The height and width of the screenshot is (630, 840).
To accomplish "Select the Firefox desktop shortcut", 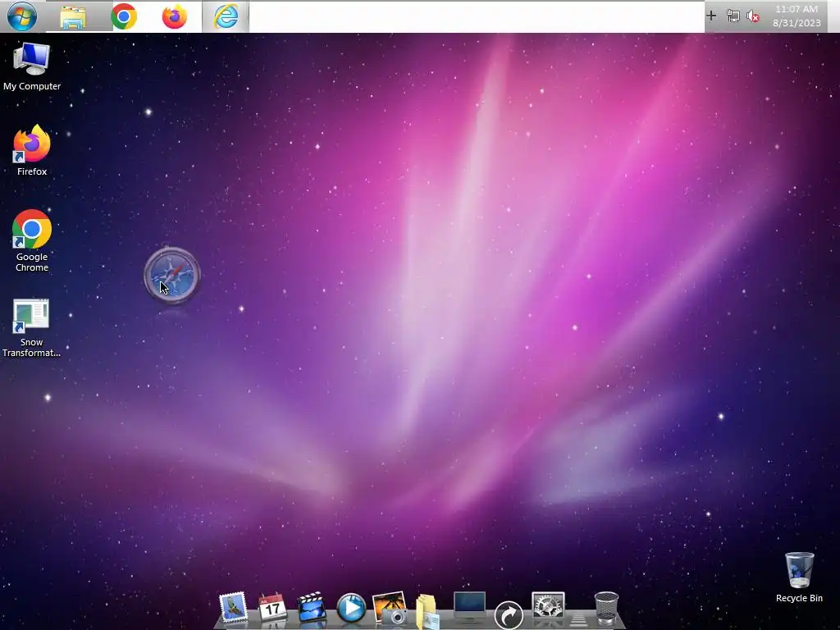I will click(32, 151).
